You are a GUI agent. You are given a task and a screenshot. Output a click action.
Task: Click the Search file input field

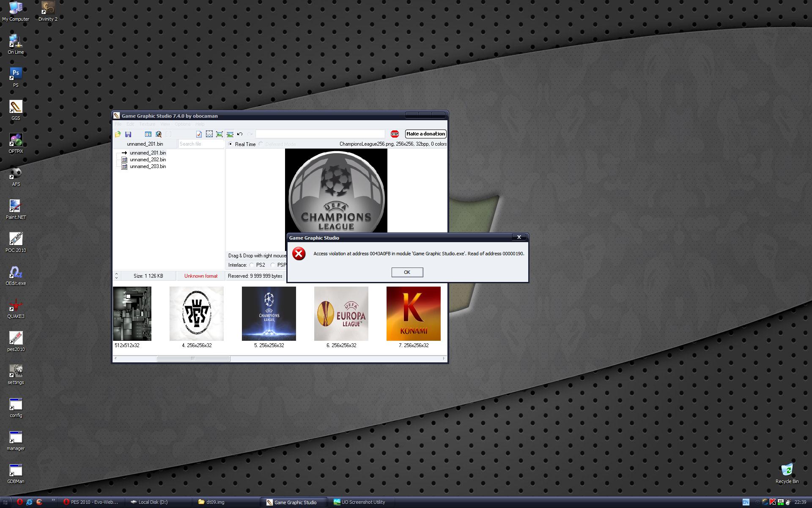click(201, 144)
